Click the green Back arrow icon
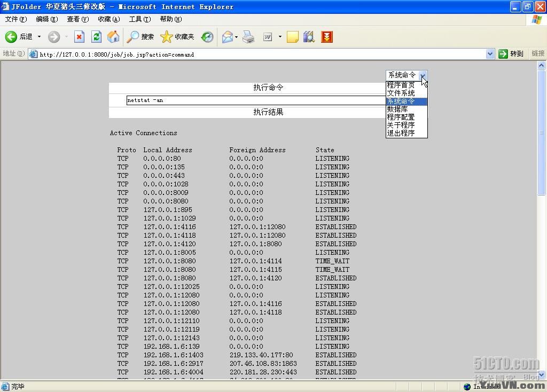Viewport: 547px width, 392px height. point(11,37)
